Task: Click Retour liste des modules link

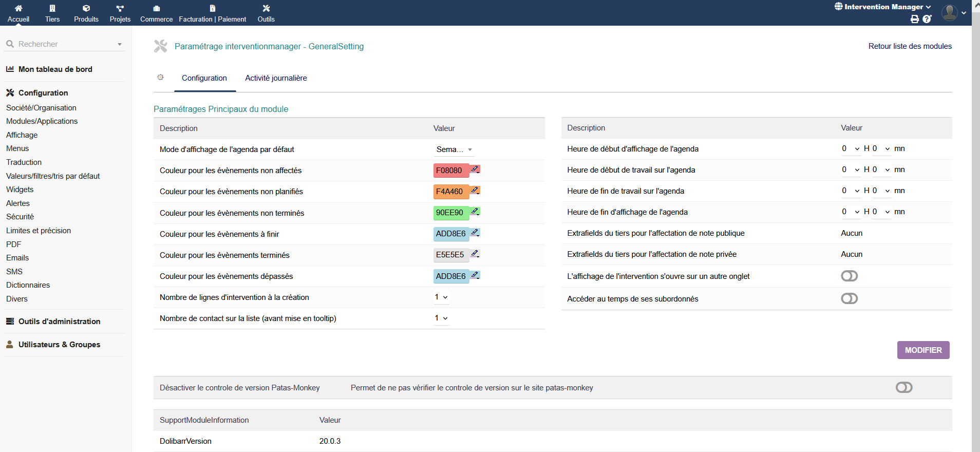Action: point(910,46)
